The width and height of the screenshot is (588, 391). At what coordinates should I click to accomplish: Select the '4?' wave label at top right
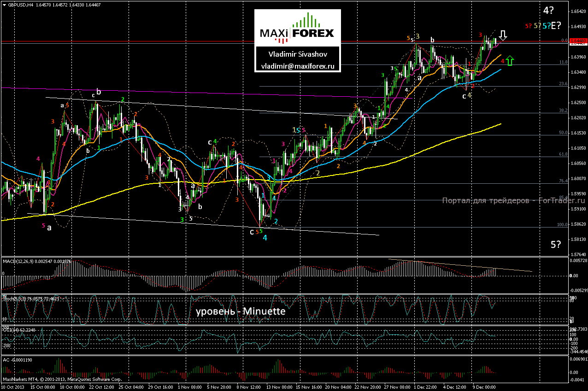pos(548,10)
